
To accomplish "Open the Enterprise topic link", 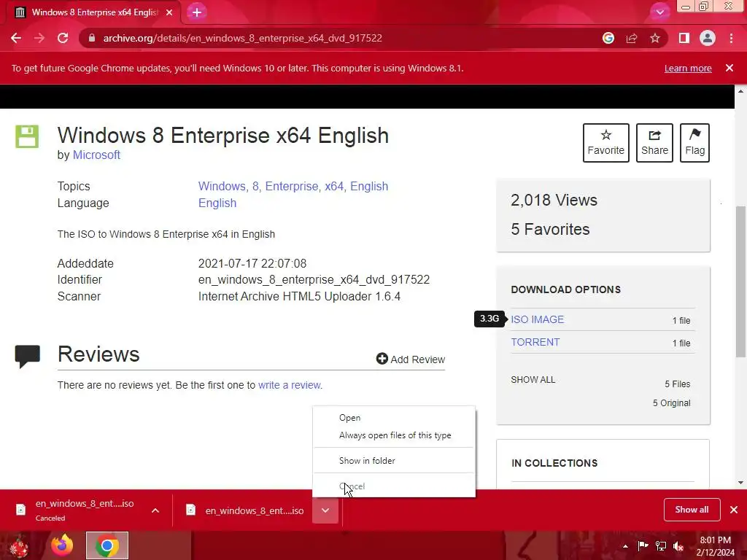I will click(x=292, y=186).
